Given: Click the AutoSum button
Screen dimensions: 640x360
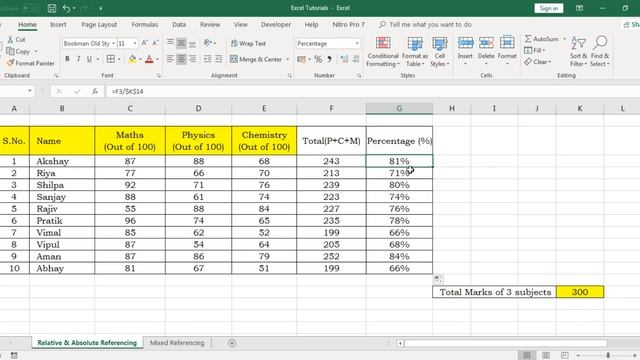Looking at the screenshot, I should coord(542,39).
